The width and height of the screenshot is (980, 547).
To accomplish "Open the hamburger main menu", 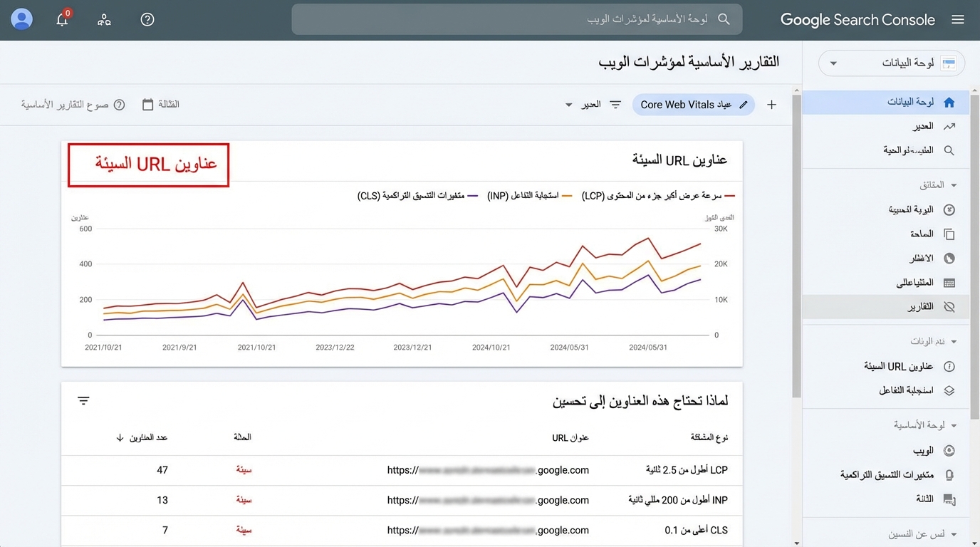I will [958, 20].
